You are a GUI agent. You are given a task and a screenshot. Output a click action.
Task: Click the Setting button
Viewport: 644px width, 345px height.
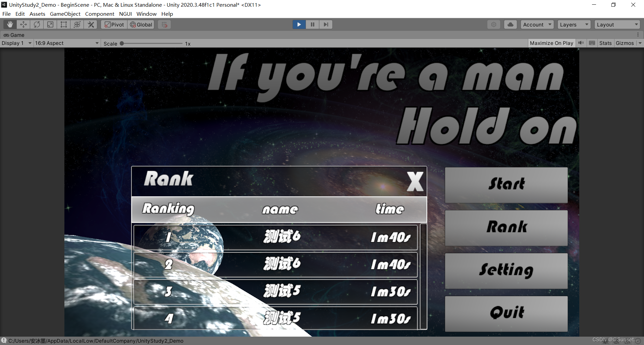coord(506,271)
